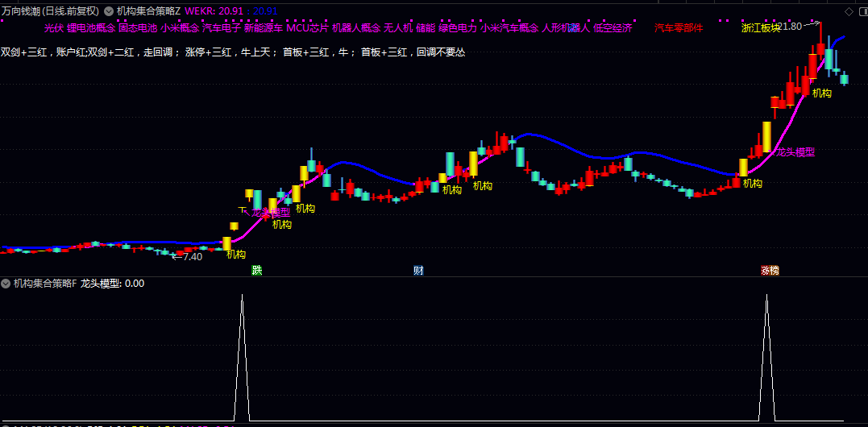Click the 光伏 concept tag
This screenshot has width=868, height=427.
54,28
